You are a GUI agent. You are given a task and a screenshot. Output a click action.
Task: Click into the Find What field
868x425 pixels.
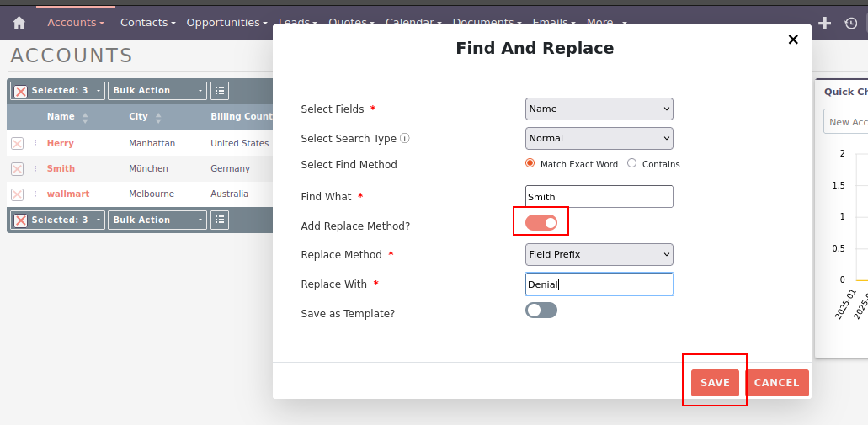pyautogui.click(x=599, y=197)
